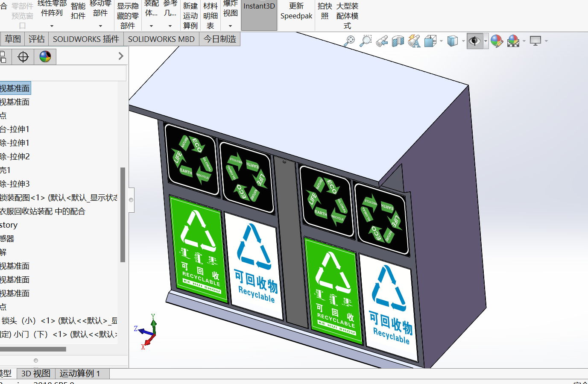This screenshot has height=384, width=588.
Task: Click the Zoom to Fit icon
Action: 350,41
